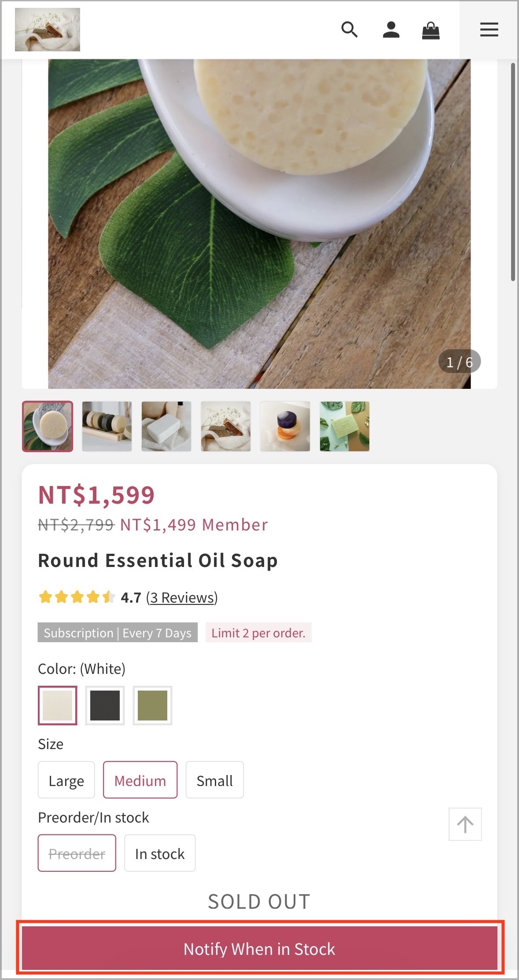The image size is (519, 980).
Task: Select the Medium size option
Action: 140,780
